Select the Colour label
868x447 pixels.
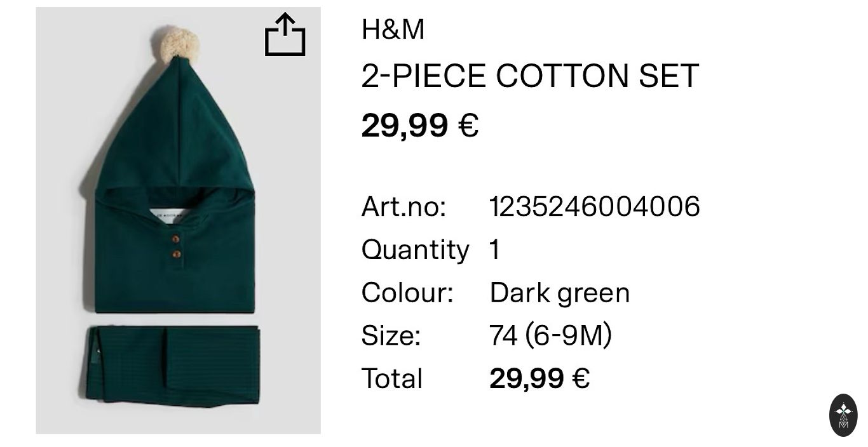click(x=407, y=293)
